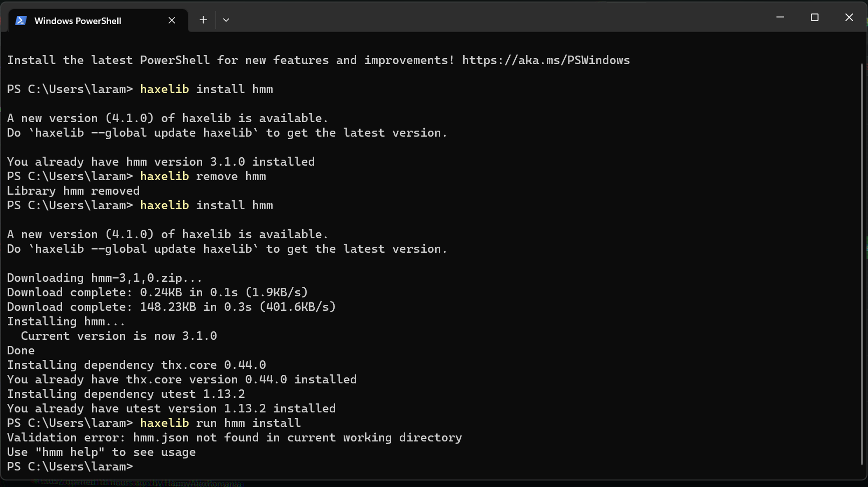
Task: Click the minimize window button
Action: (780, 17)
